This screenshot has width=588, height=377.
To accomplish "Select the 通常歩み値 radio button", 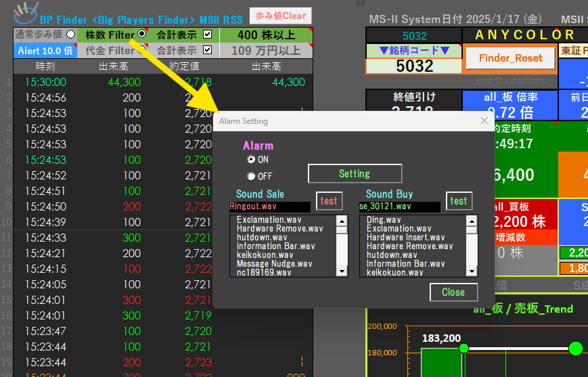I will 71,34.
